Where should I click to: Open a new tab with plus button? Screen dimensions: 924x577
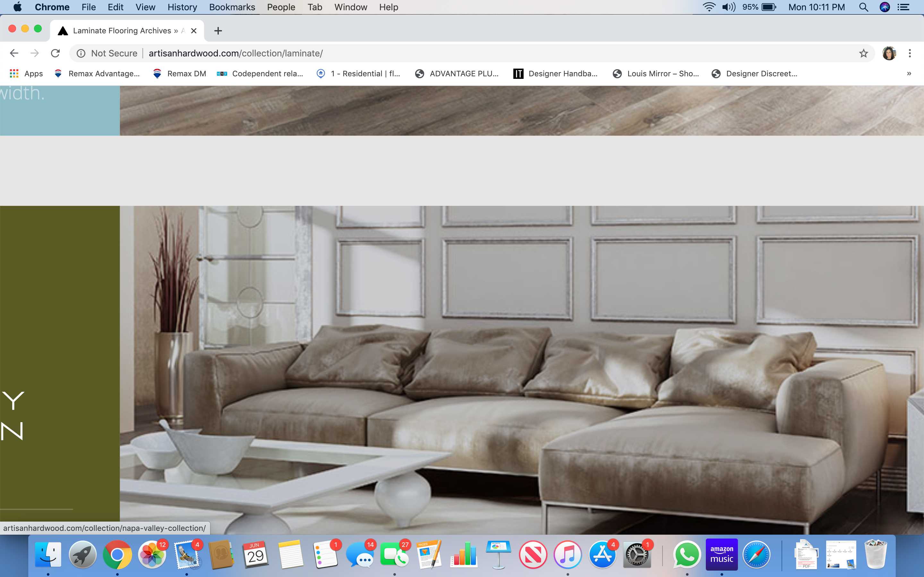(x=218, y=30)
